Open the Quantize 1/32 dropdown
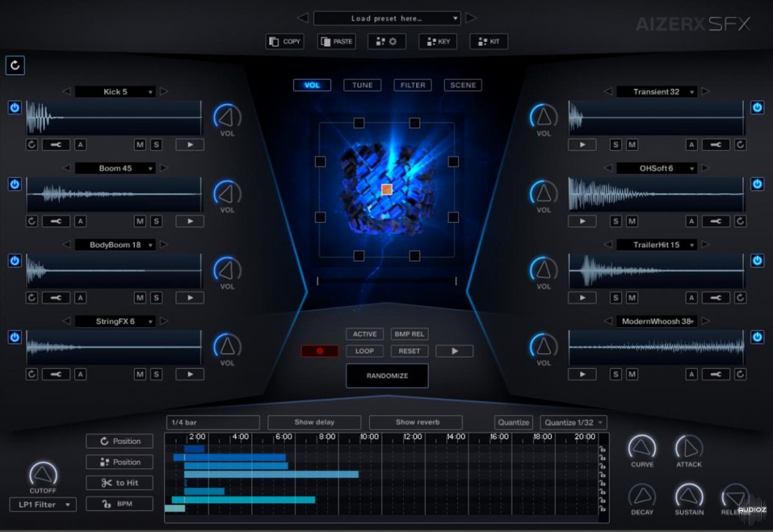Viewport: 773px width, 532px height. pyautogui.click(x=573, y=423)
